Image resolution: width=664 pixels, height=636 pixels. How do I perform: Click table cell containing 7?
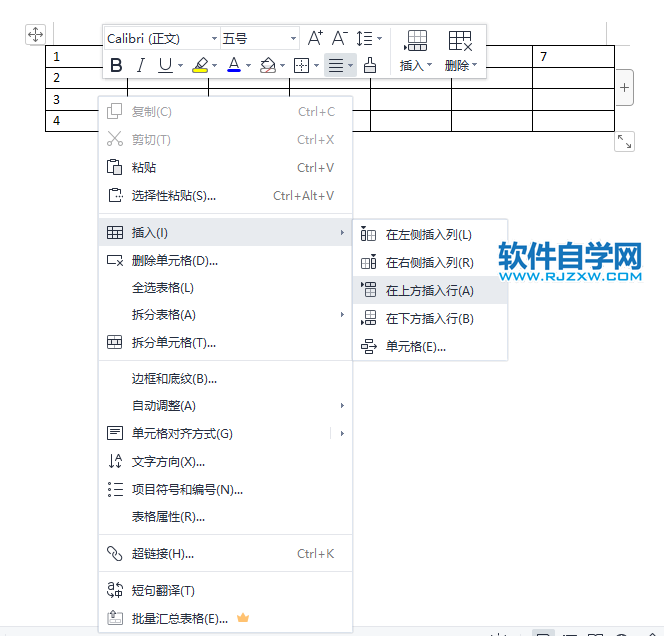pos(573,57)
